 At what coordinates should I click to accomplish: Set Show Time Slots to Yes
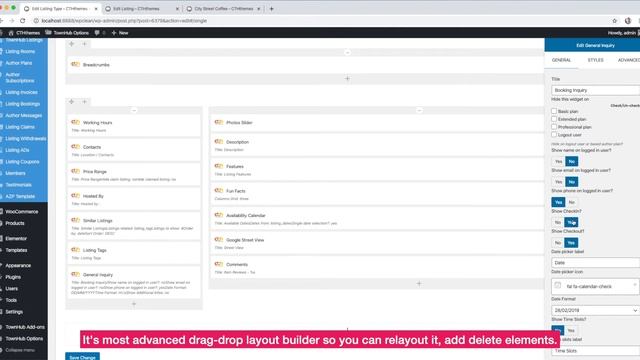[571, 330]
